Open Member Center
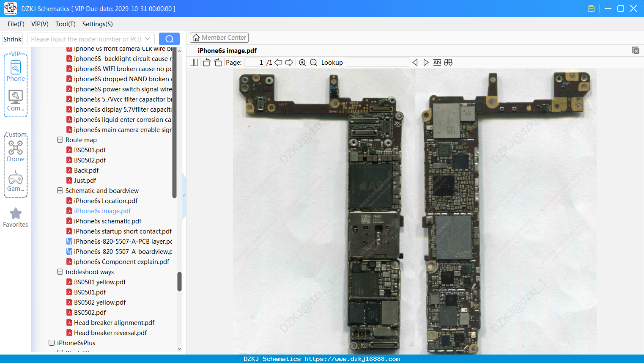Screen dimensions: 644x363 point(219,38)
